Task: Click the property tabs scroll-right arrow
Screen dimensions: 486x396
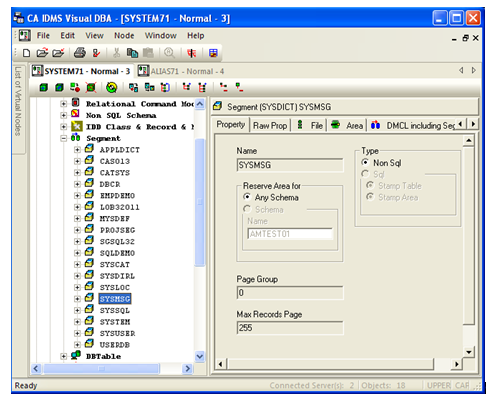Action: (473, 124)
